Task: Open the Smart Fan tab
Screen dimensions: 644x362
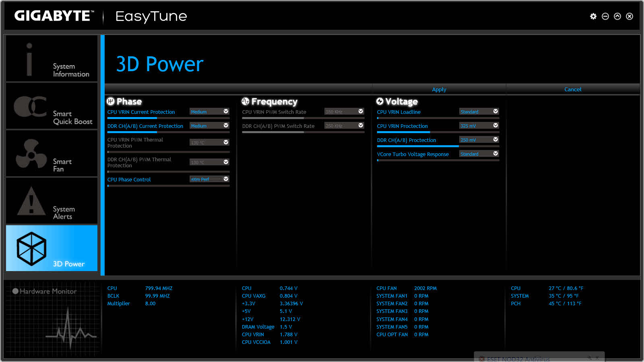Action: [x=52, y=154]
